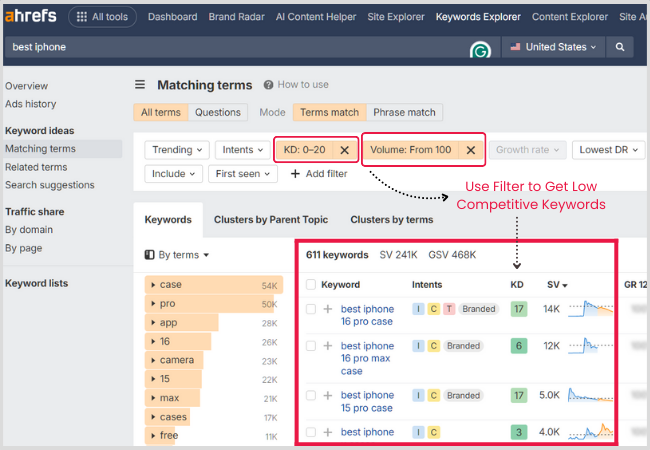Switch to Clusters by terms tab

coord(392,220)
